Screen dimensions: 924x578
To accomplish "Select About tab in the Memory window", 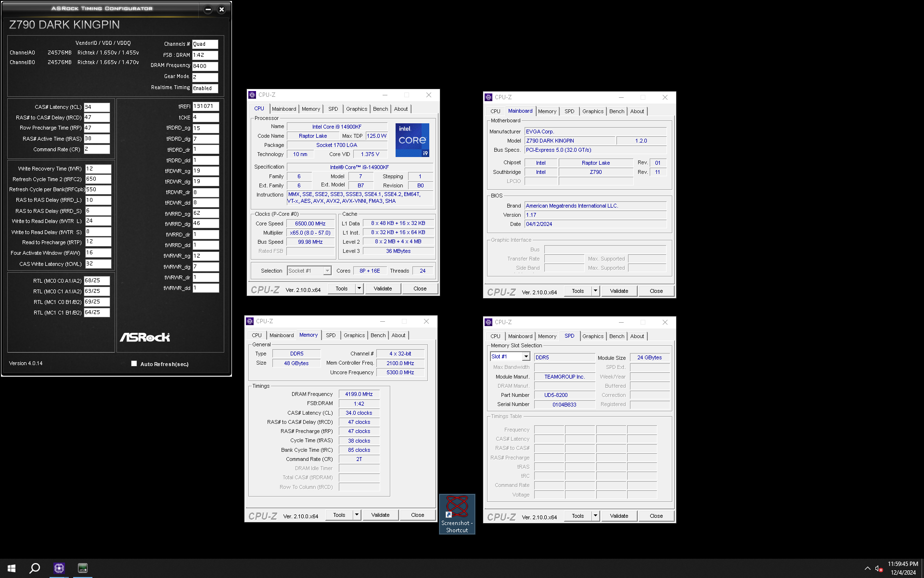I will click(x=398, y=335).
